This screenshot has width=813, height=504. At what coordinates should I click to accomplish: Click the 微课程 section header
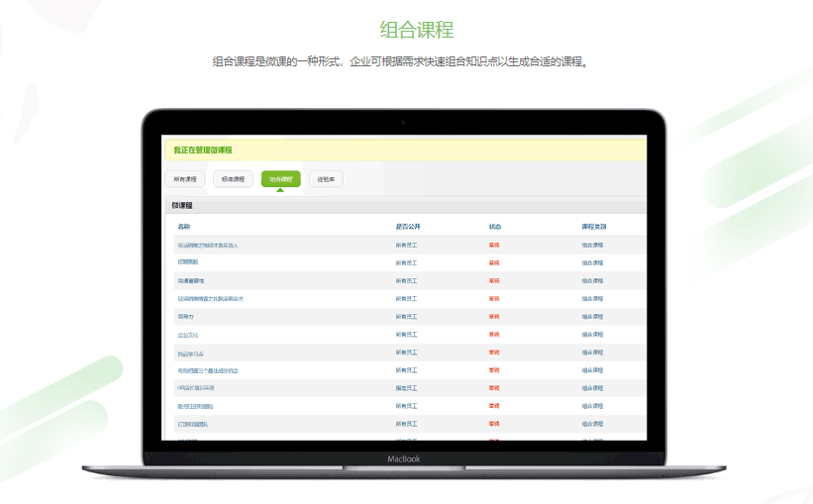(x=182, y=205)
